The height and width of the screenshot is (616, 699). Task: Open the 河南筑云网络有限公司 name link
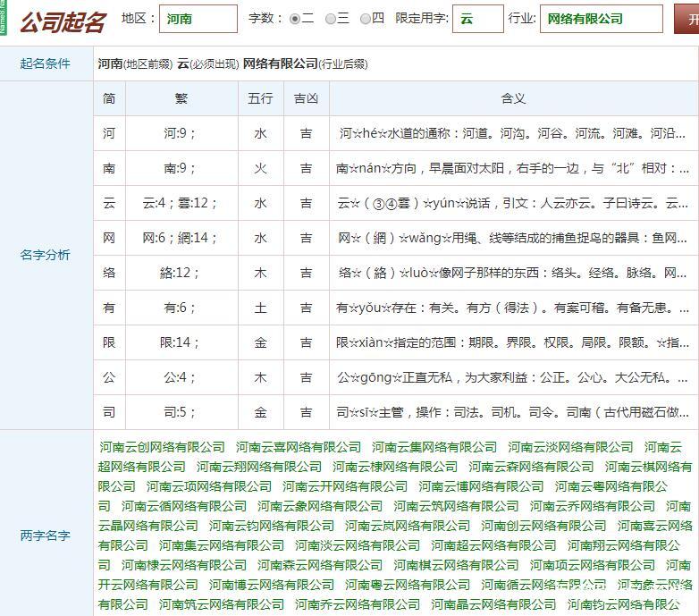[222, 604]
